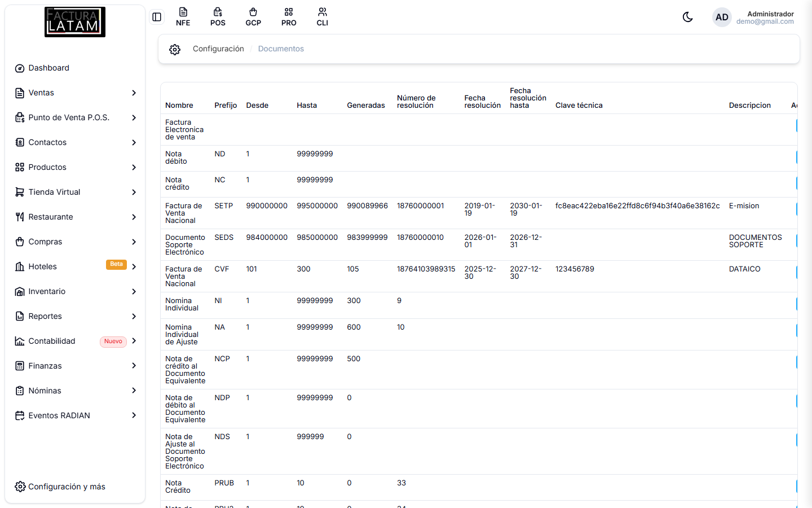The height and width of the screenshot is (508, 812).
Task: Collapse the sidebar panel
Action: pyautogui.click(x=157, y=17)
